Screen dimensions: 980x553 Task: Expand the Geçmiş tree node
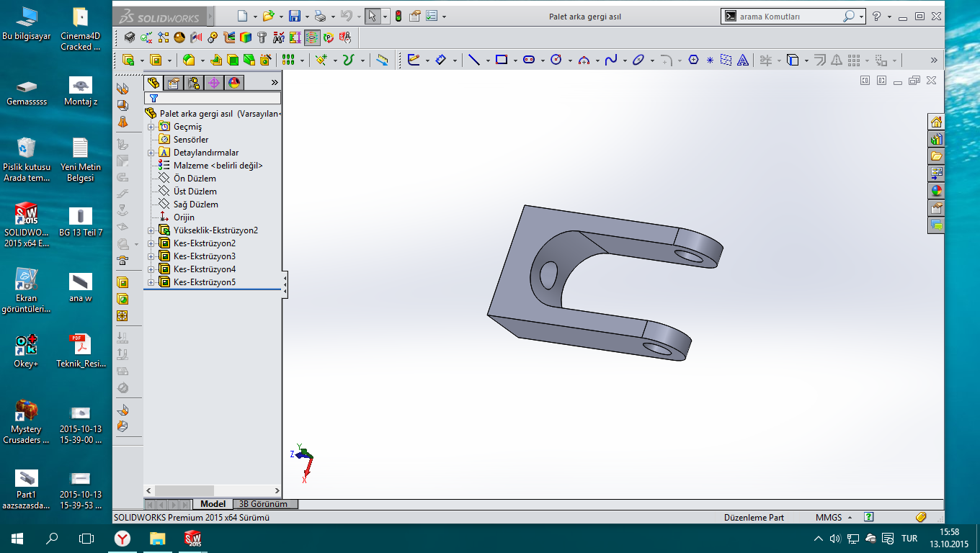(151, 127)
